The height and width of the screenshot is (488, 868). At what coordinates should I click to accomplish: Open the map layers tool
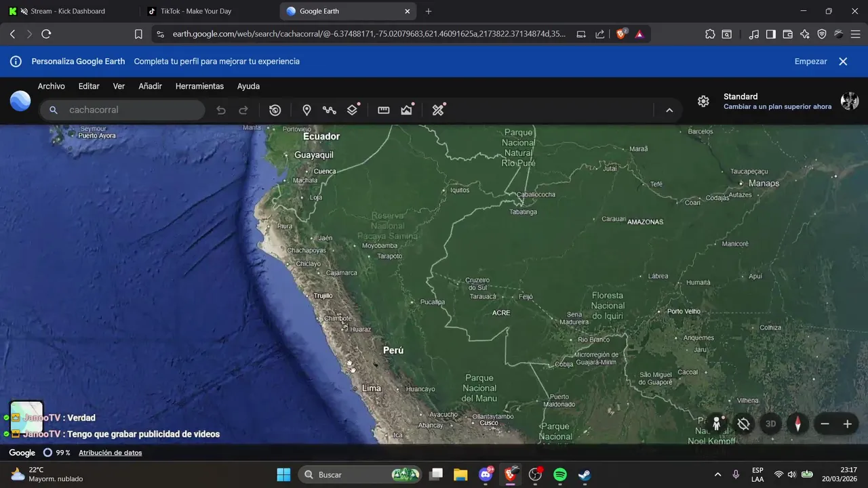pos(353,110)
